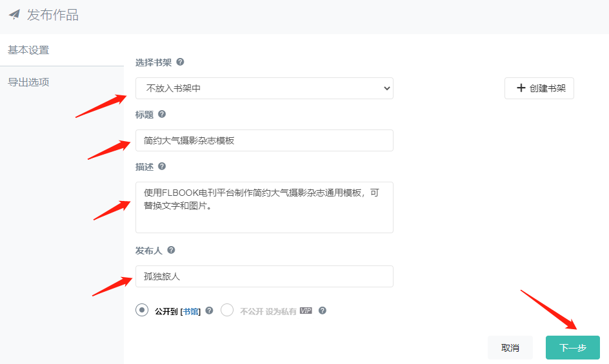
Task: Click the 发布人 field containing 孤独旅人
Action: tap(265, 276)
